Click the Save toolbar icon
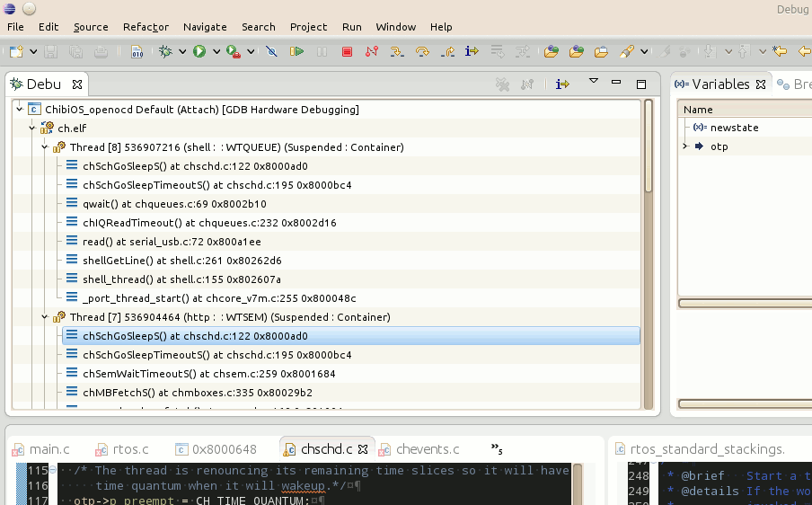The width and height of the screenshot is (812, 505). (50, 51)
